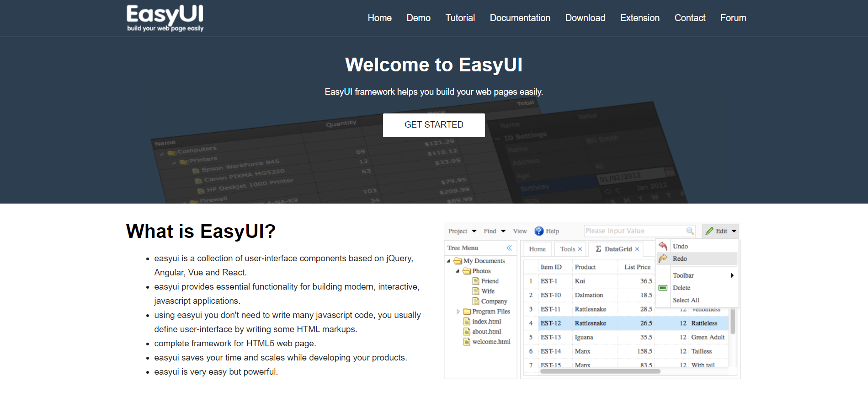Visit the Forum link
868x414 pixels.
(x=733, y=18)
